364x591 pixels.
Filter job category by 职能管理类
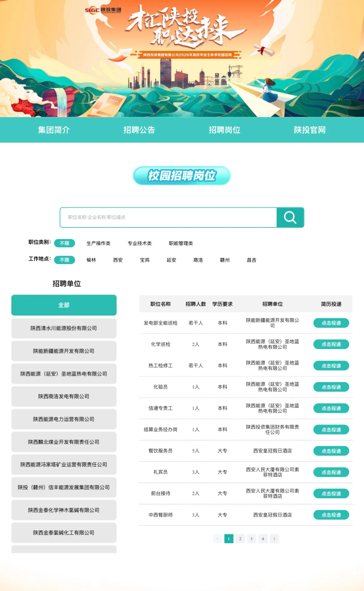tap(181, 243)
